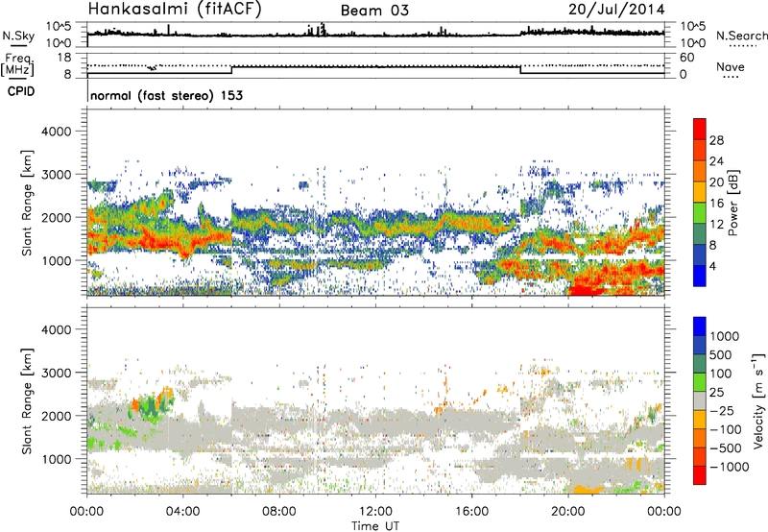This screenshot has height=532, width=768.
Task: Click the '28' tick on power colorbar
Action: [716, 140]
